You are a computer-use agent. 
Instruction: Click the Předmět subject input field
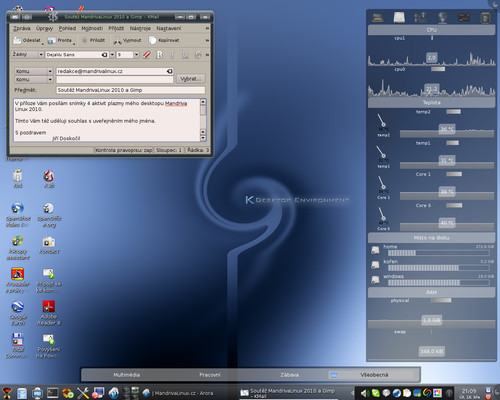(x=131, y=90)
